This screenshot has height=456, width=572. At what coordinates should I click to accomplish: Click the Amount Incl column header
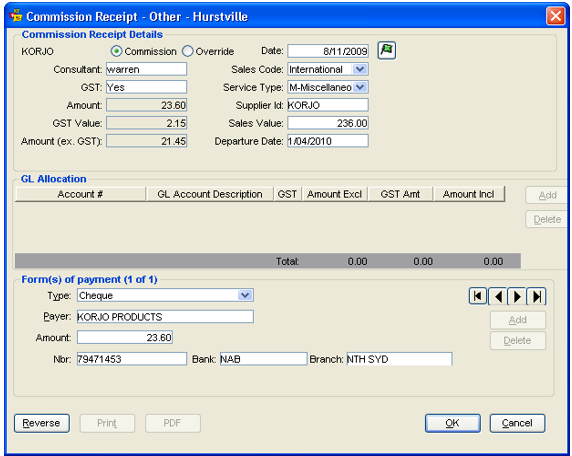469,194
